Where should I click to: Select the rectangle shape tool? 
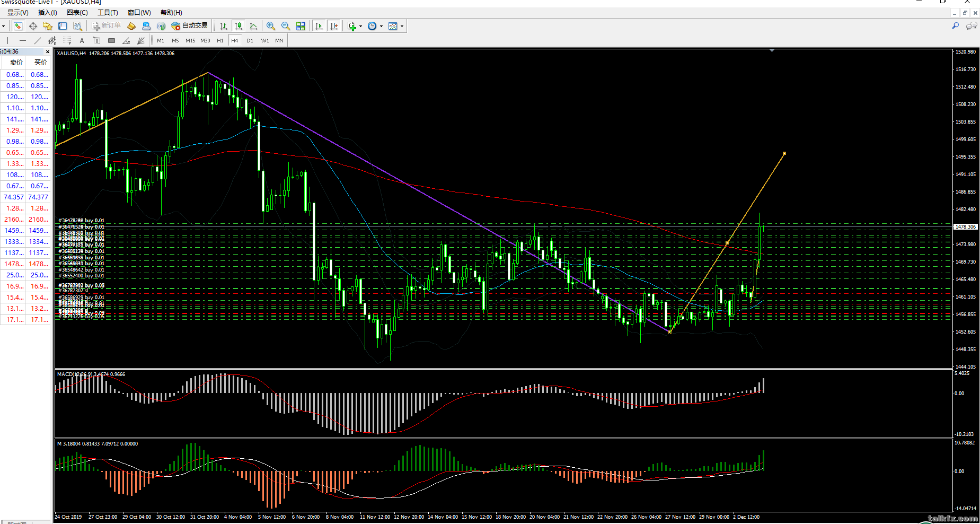tap(111, 40)
